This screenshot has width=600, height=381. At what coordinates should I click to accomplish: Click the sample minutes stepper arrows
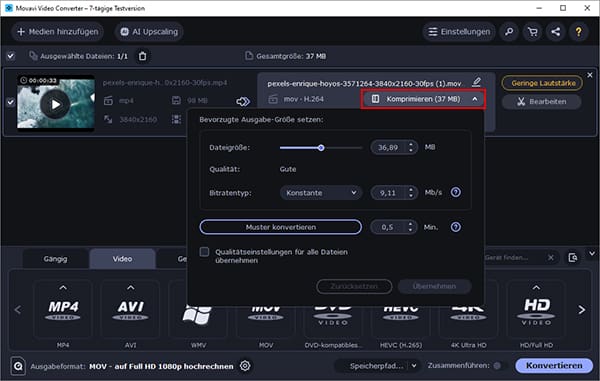(x=410, y=227)
